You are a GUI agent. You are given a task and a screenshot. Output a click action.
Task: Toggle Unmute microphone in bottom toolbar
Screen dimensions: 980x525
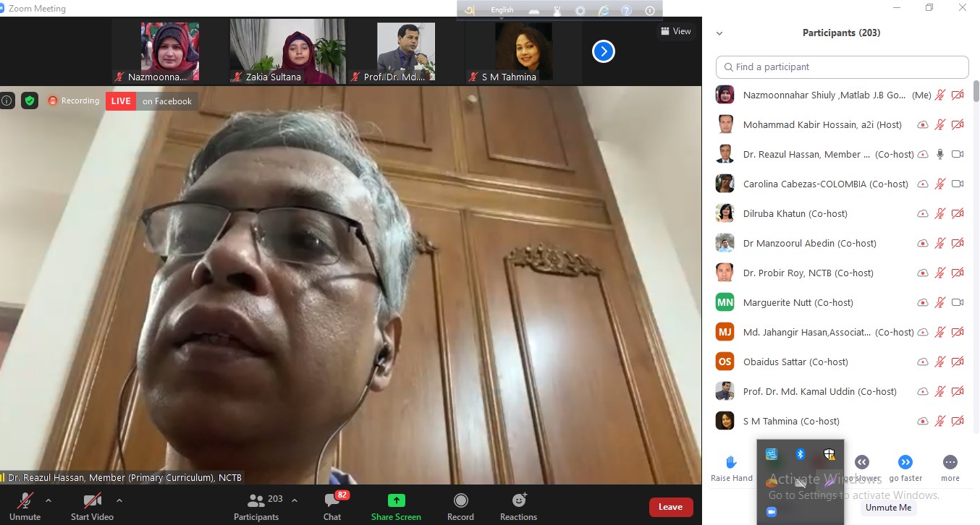click(25, 505)
